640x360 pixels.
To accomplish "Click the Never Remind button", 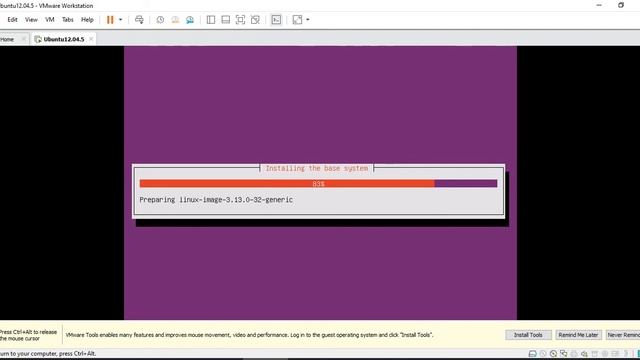I will coord(623,335).
